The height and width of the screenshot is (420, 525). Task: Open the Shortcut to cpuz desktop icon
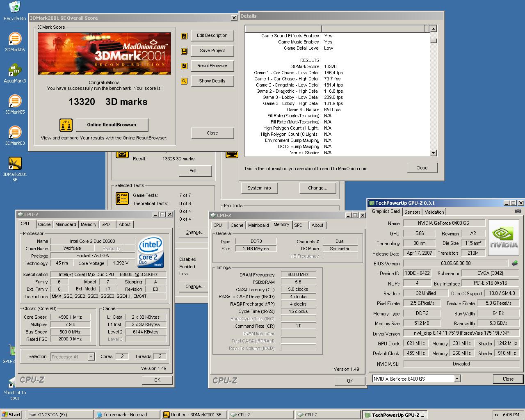(x=15, y=389)
